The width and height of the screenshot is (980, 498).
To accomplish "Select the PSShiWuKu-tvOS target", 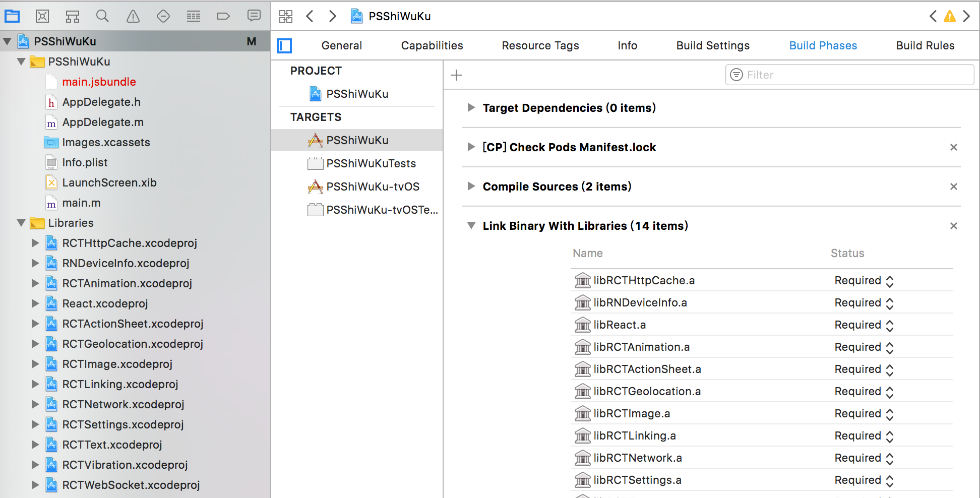I will (x=357, y=186).
